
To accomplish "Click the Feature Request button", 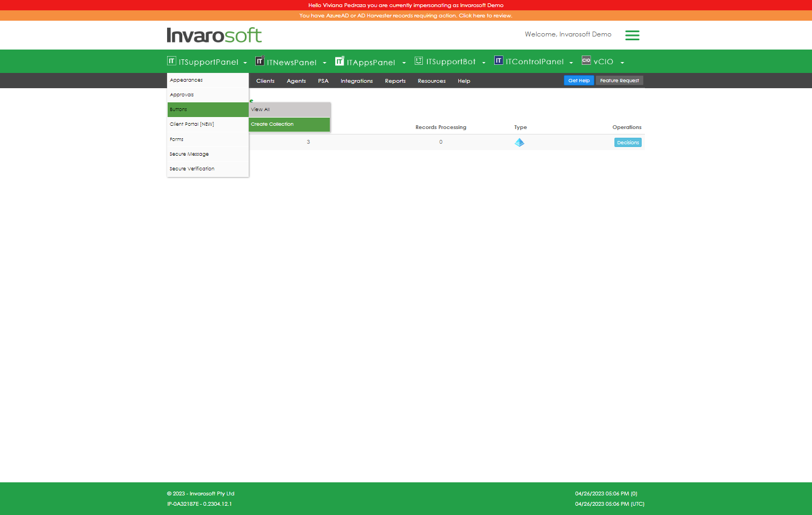I will pyautogui.click(x=619, y=81).
